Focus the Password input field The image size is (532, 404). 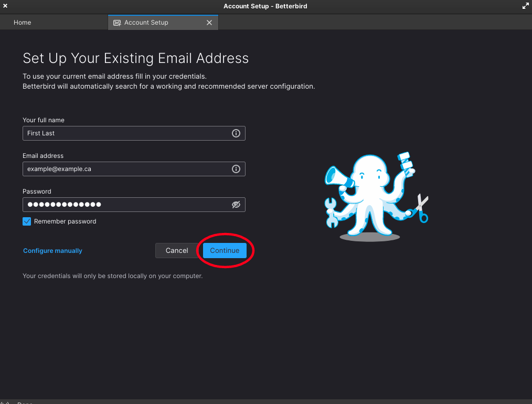tap(134, 205)
